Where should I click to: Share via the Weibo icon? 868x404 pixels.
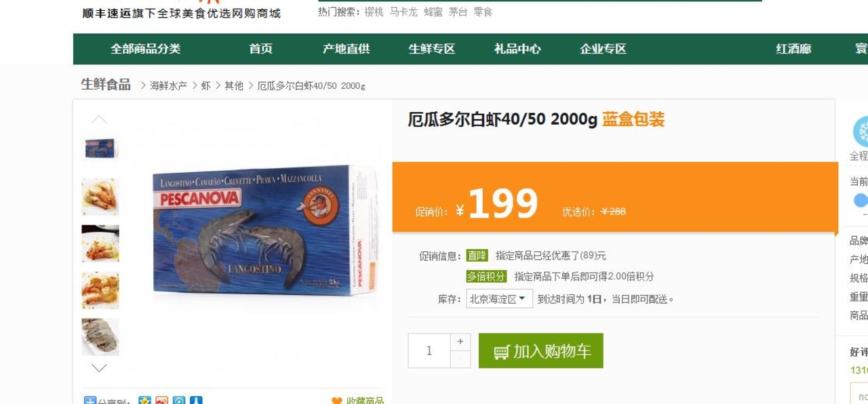tap(161, 401)
